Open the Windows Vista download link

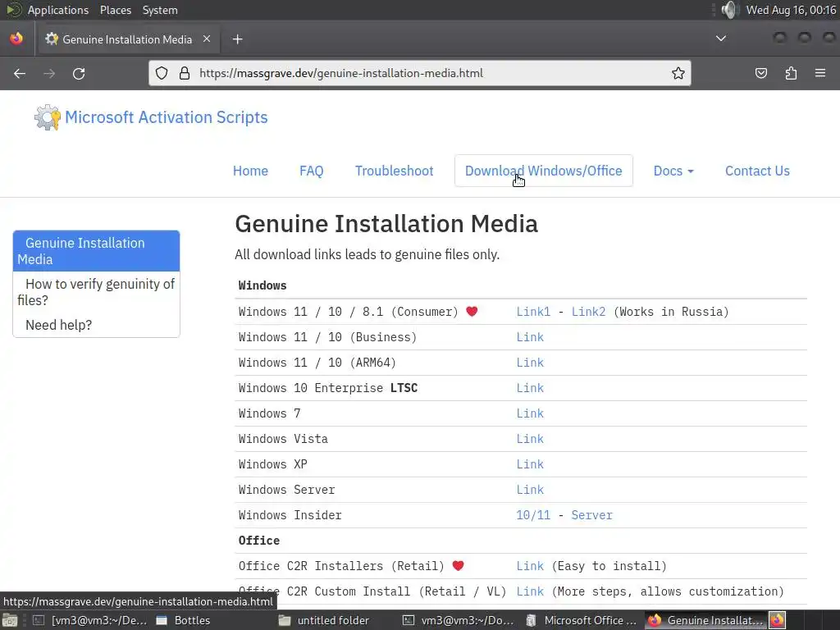(530, 439)
